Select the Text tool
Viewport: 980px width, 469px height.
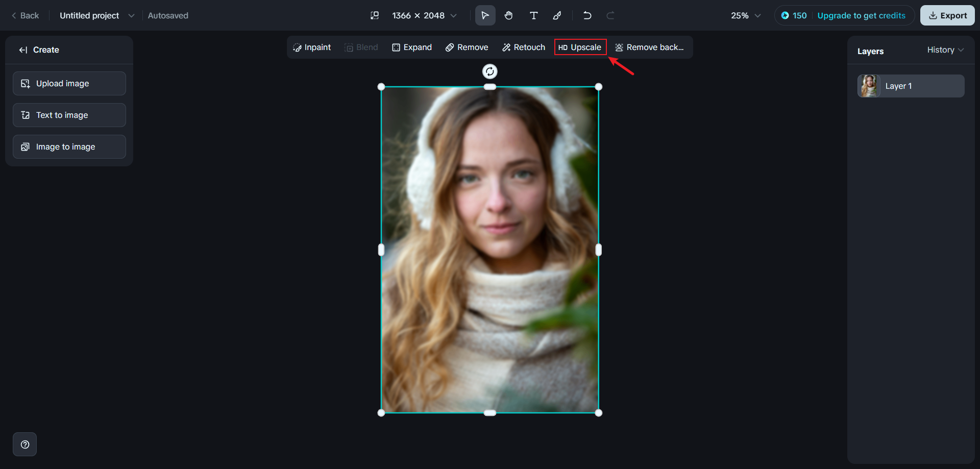(533, 15)
